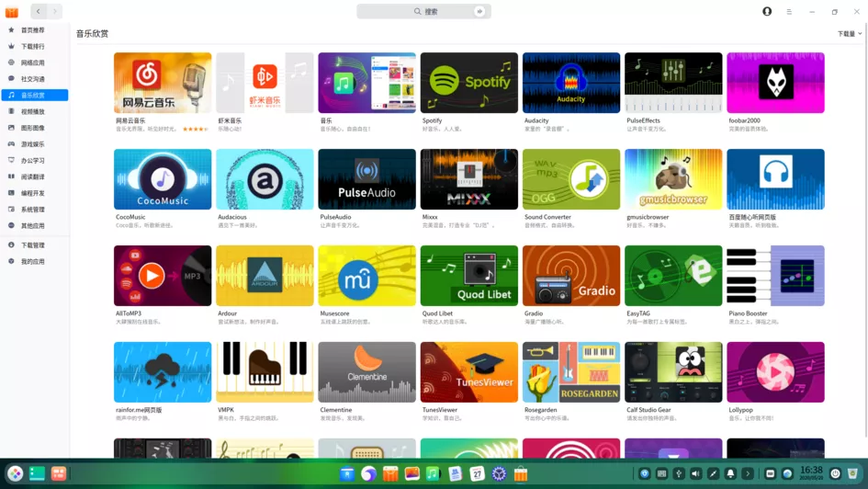Viewport: 868px width, 489px height.
Task: Open the CocoMusic app tile
Action: point(163,179)
